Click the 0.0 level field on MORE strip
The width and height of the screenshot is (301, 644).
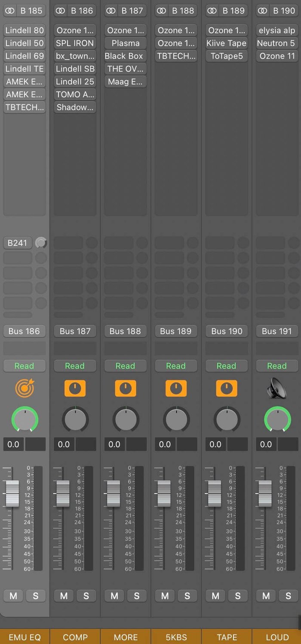pos(114,444)
